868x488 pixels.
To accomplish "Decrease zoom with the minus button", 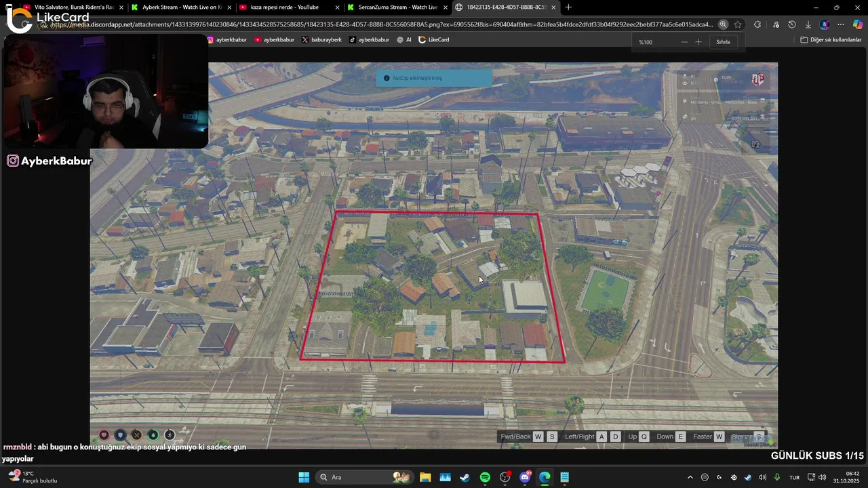I will tap(684, 42).
